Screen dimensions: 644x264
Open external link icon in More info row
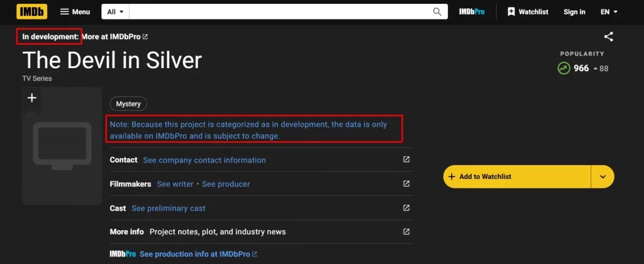(x=406, y=231)
